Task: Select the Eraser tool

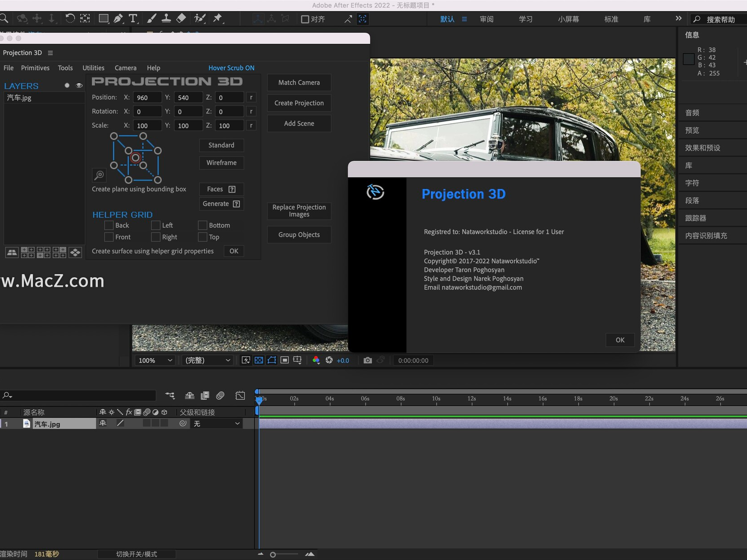Action: [182, 18]
